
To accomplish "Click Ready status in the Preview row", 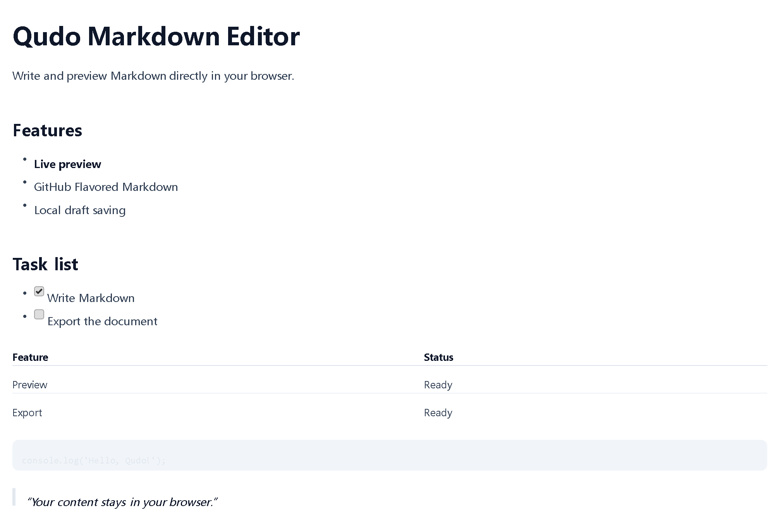I will (x=438, y=385).
